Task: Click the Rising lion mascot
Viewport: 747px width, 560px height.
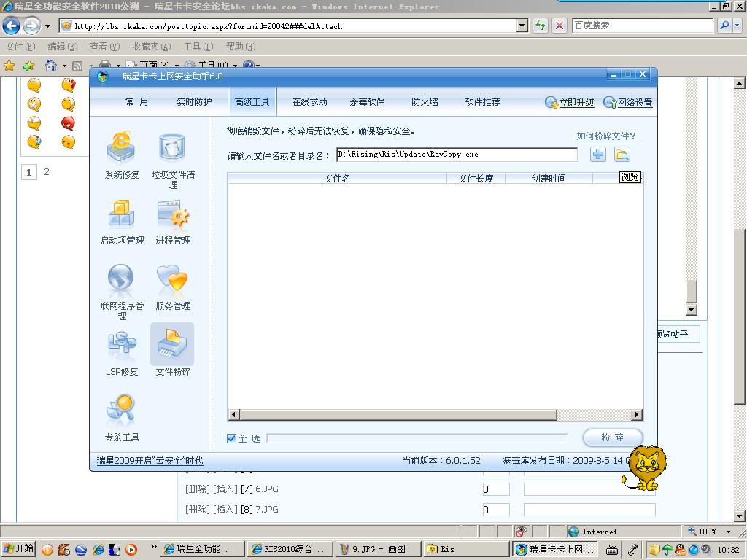Action: coord(645,467)
